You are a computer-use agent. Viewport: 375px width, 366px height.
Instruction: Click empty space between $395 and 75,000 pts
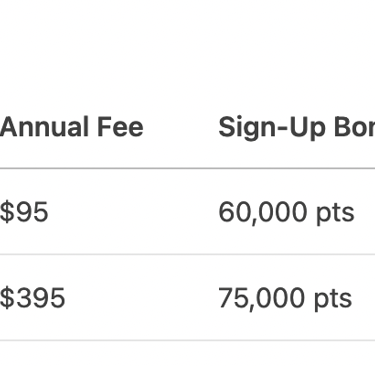pos(142,298)
